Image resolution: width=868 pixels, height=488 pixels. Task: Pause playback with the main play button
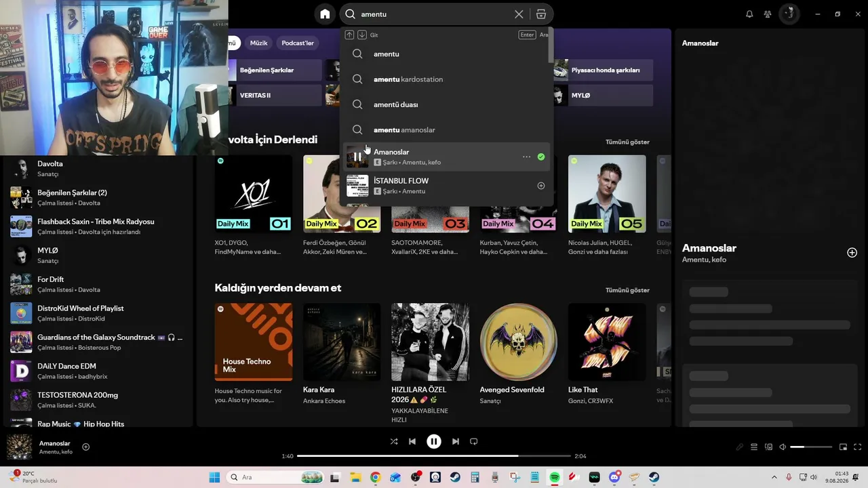point(434,441)
